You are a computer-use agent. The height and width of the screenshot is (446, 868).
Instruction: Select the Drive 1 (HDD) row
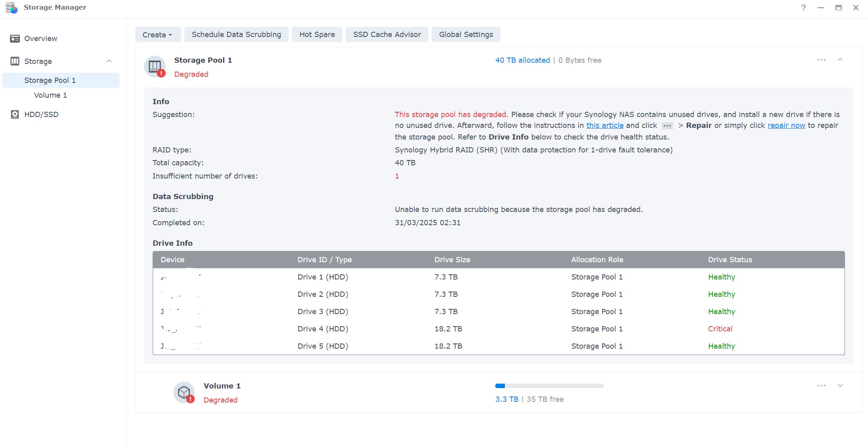(x=498, y=277)
